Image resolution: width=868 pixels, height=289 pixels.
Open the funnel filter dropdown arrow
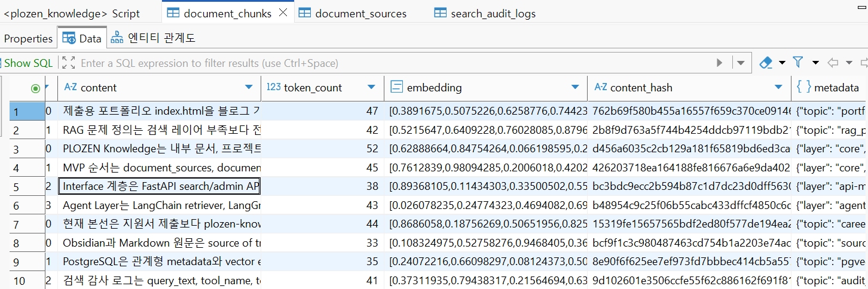pos(815,63)
